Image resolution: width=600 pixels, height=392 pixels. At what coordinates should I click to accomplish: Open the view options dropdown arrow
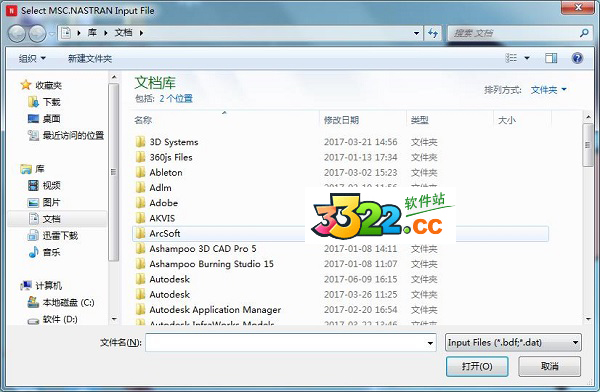point(527,58)
